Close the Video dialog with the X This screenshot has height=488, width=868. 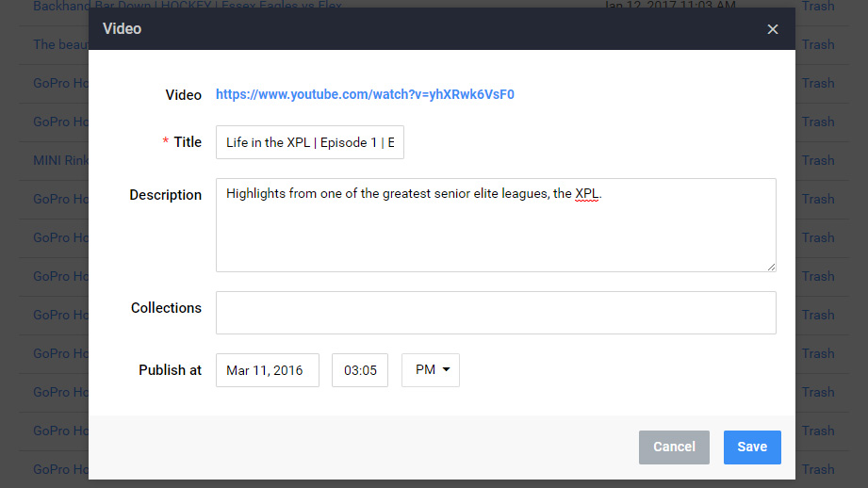click(773, 29)
